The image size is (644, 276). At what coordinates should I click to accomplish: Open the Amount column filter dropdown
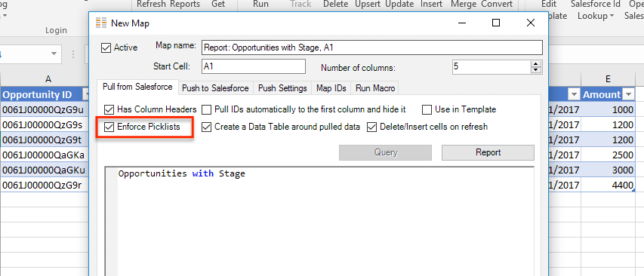coord(628,95)
